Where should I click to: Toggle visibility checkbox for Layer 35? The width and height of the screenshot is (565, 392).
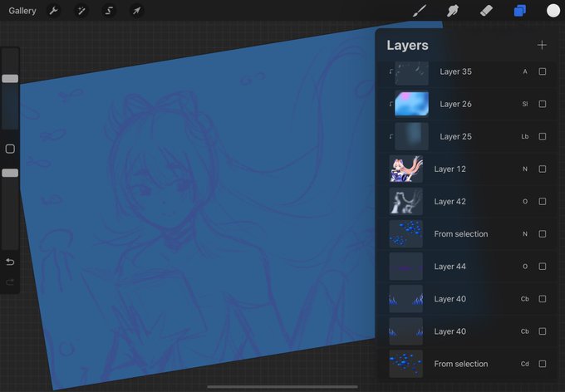coord(543,71)
